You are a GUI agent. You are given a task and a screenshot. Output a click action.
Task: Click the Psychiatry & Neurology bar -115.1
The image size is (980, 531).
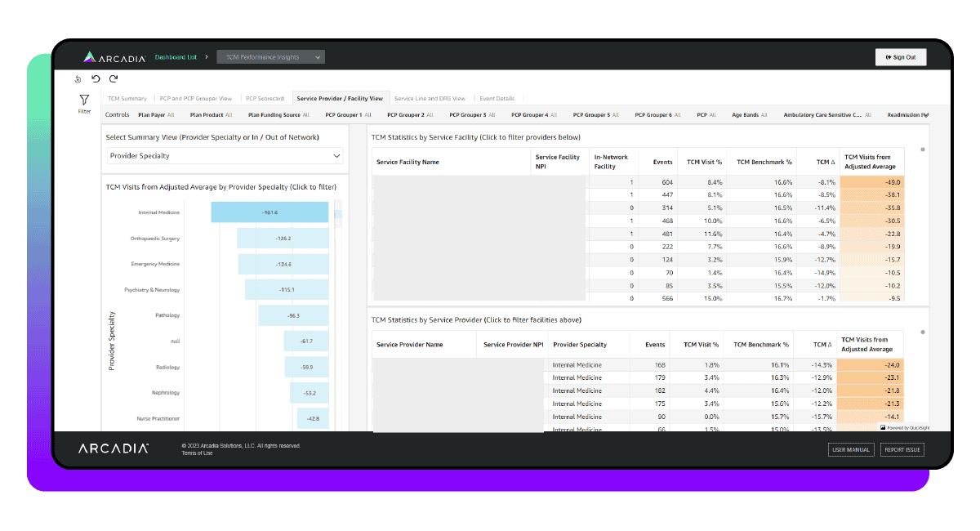pos(287,290)
